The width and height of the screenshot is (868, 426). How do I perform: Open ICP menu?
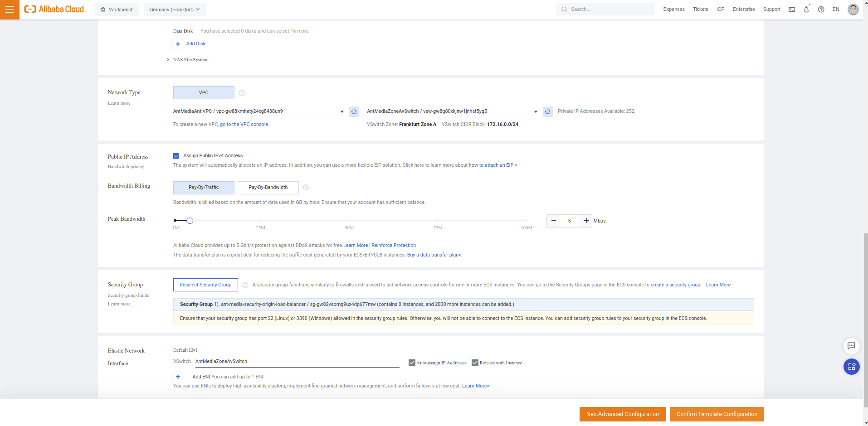pyautogui.click(x=720, y=10)
